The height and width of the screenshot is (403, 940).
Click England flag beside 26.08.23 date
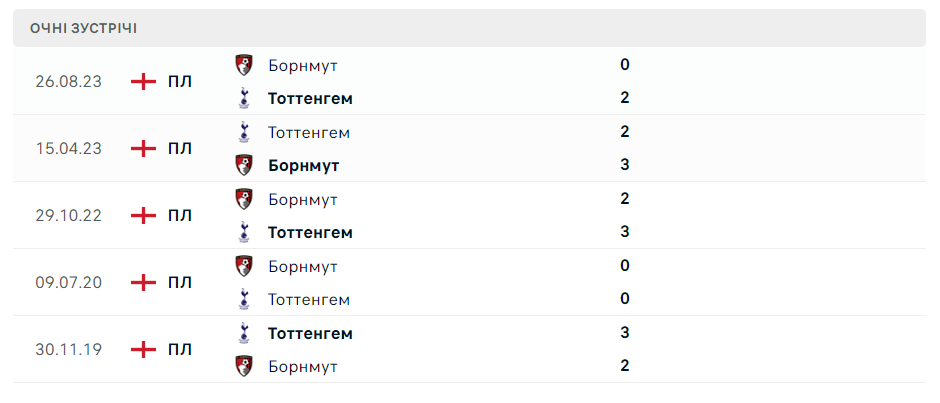click(x=144, y=81)
